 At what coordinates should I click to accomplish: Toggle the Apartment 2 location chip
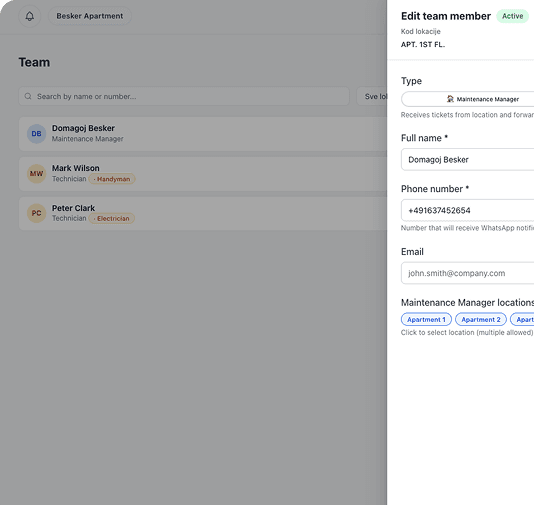tap(481, 319)
